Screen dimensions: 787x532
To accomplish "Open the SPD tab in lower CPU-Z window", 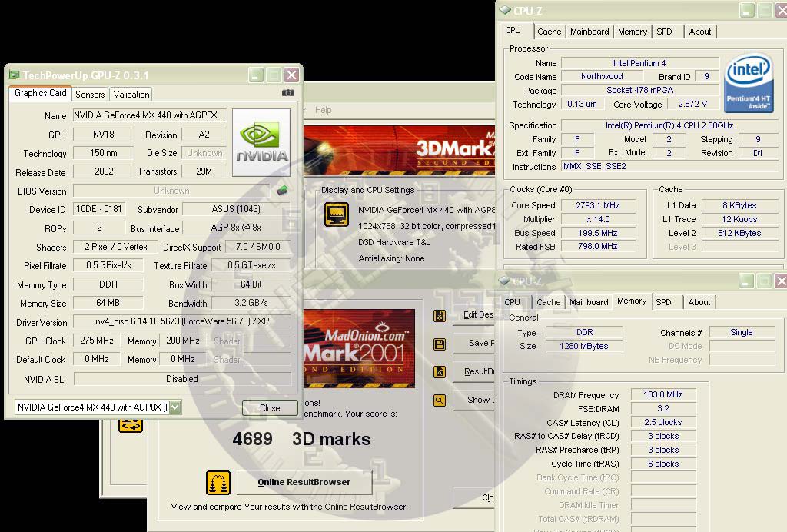I will (663, 302).
